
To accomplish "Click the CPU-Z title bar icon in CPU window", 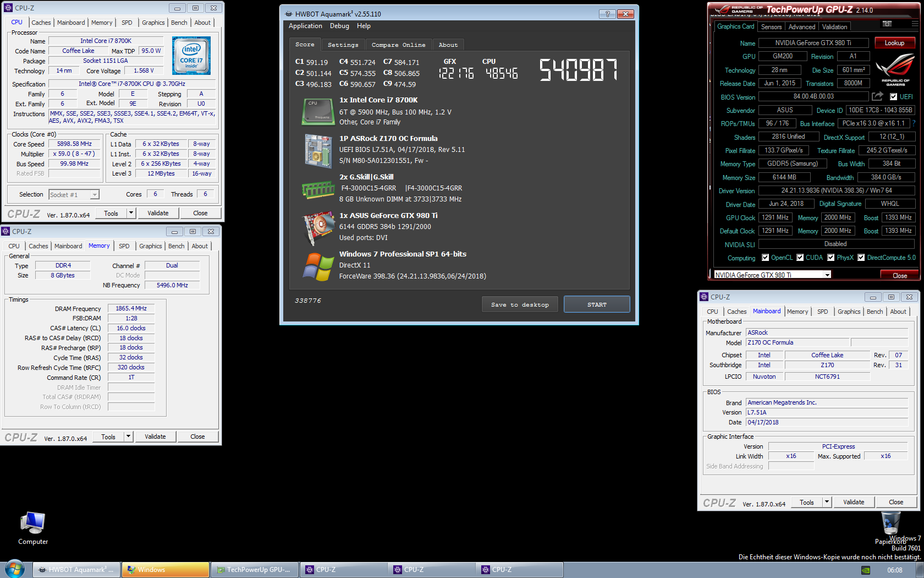I will [x=8, y=8].
